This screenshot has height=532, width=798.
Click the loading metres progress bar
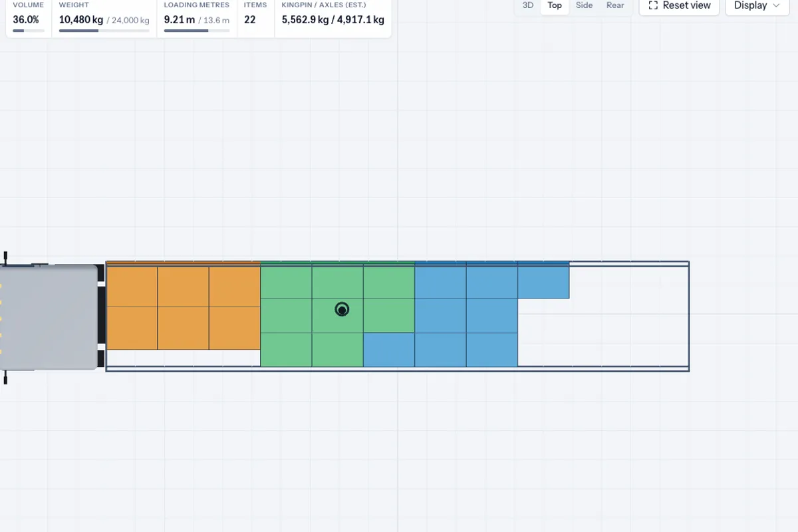[x=197, y=31]
